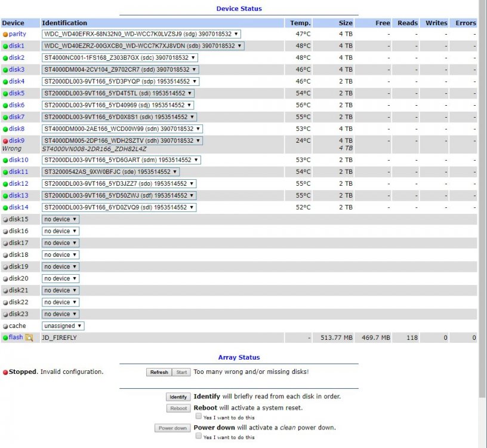This screenshot has width=487, height=448.
Task: Click the grey status ball beside disk18
Action: [x=5, y=255]
